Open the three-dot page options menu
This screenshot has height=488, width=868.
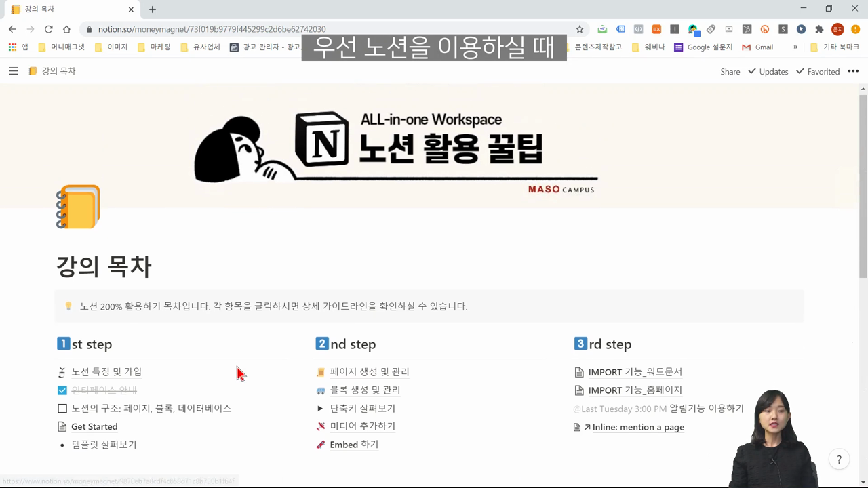pos(853,71)
